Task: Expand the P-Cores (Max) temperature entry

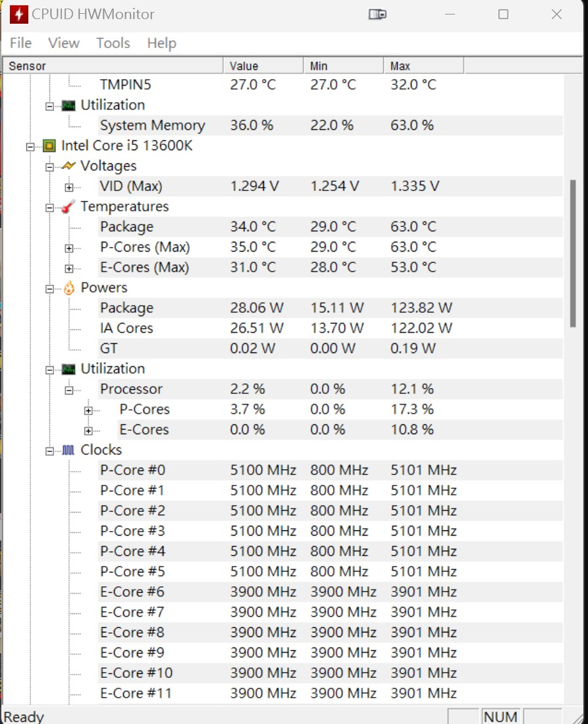Action: 68,248
